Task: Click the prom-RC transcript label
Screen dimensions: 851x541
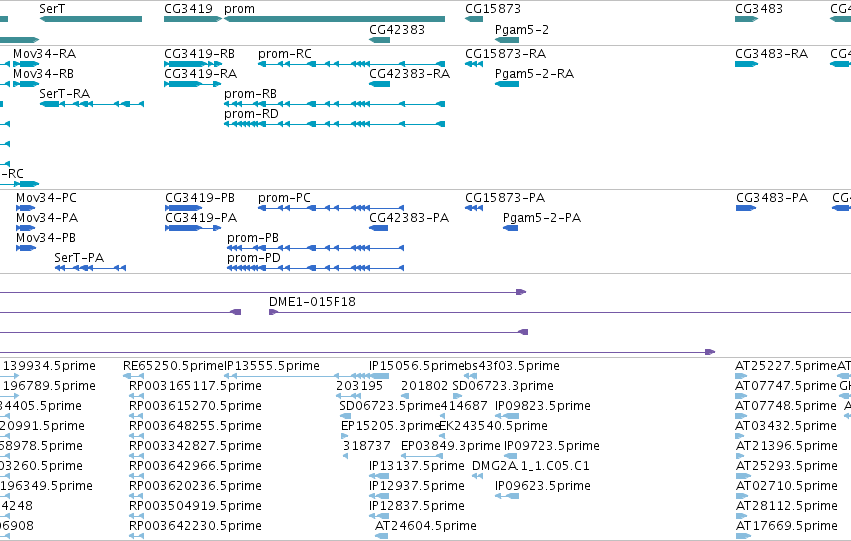Action: click(285, 54)
